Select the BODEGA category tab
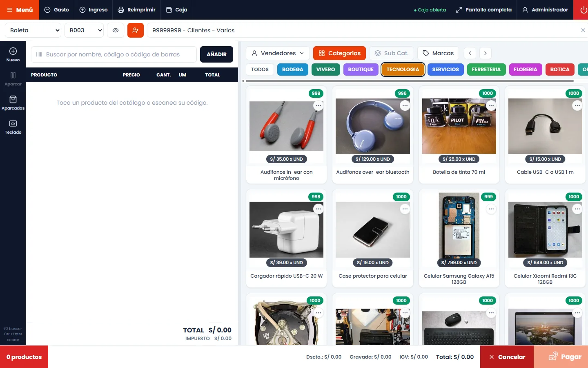588x368 pixels. 293,70
